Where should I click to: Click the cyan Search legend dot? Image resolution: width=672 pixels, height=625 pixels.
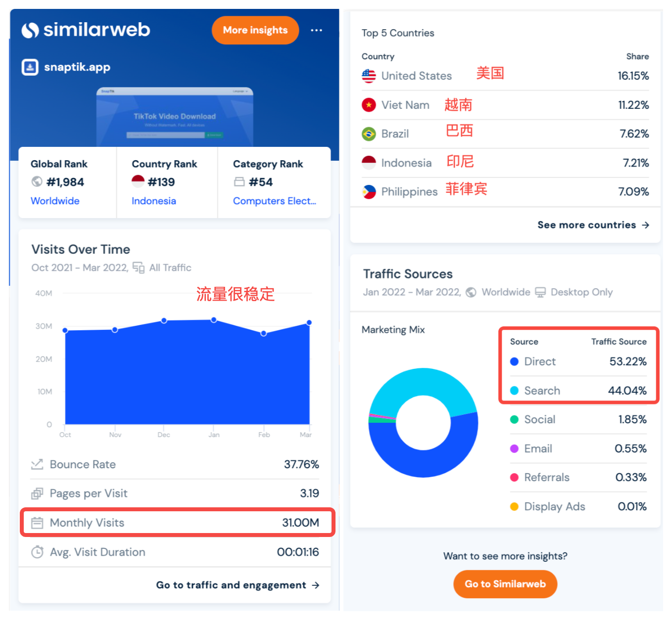[x=514, y=391]
